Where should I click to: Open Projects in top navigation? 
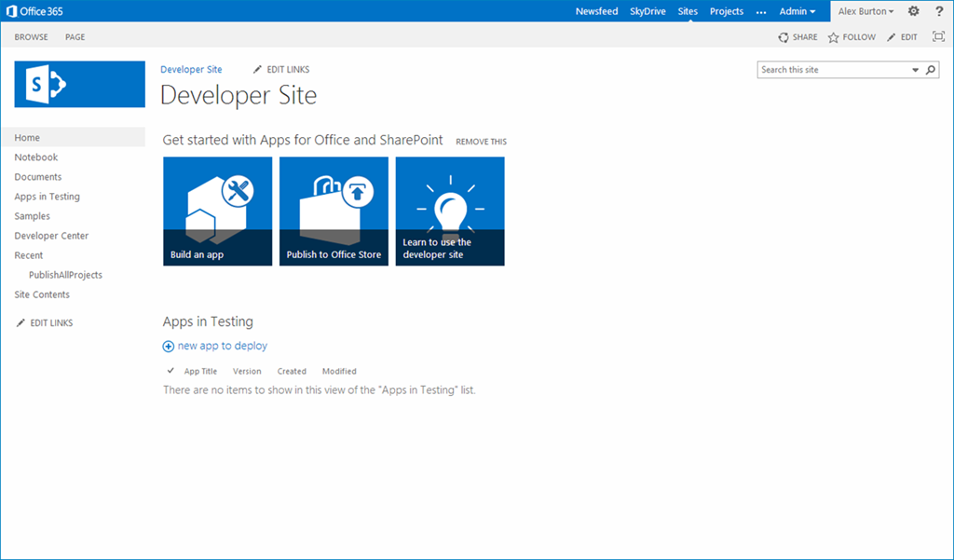tap(727, 11)
